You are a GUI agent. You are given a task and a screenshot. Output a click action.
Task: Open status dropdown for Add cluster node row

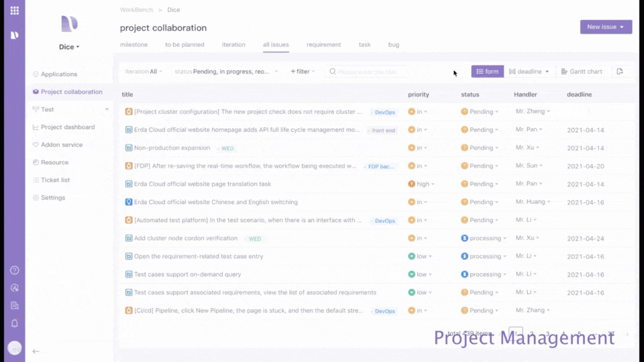(x=484, y=238)
